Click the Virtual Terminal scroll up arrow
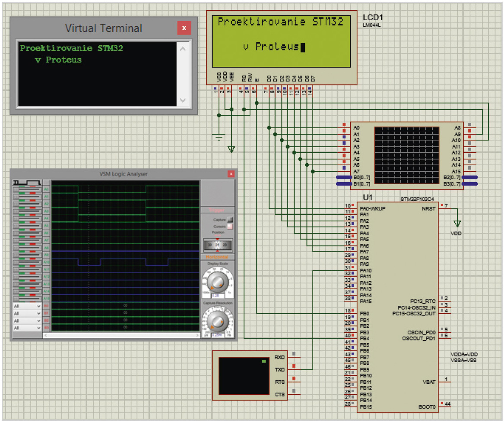504x422 pixels. (x=183, y=49)
